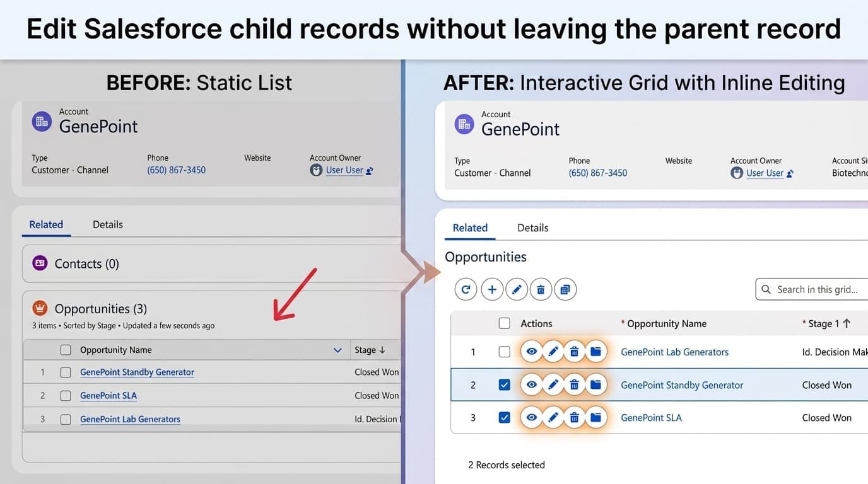Screen dimensions: 868x484
Task: Click the Account building icon in the BEFORE panel
Action: point(42,121)
